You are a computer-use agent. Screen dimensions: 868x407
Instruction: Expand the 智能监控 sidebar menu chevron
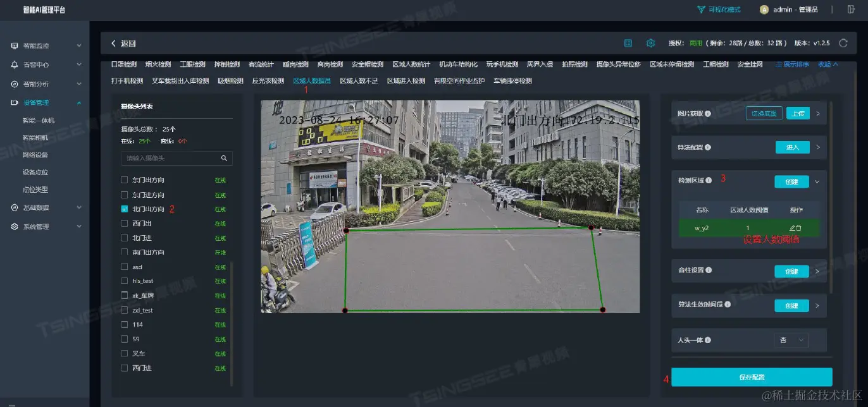coord(79,46)
